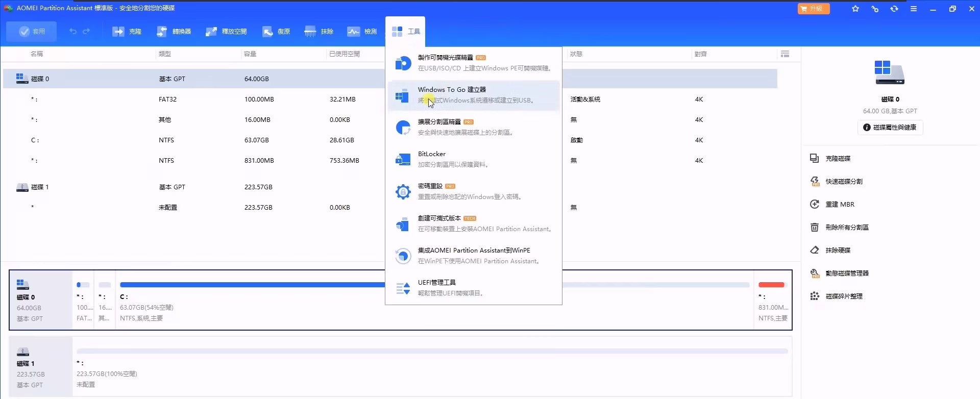Image resolution: width=980 pixels, height=399 pixels.
Task: Click the bootable media wizard icon
Action: (x=403, y=63)
